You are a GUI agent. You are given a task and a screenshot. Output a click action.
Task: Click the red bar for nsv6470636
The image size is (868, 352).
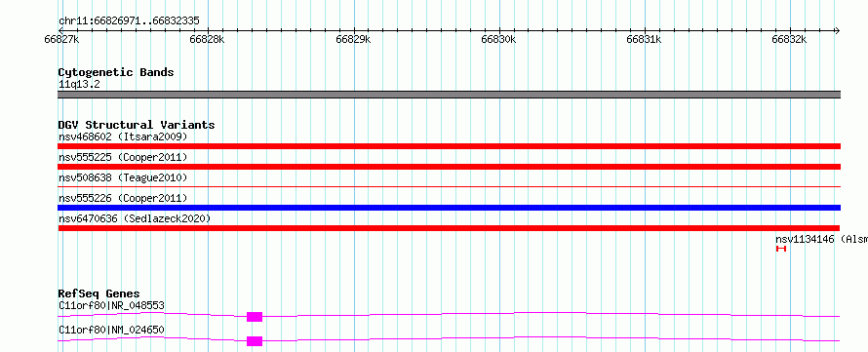coord(449,228)
